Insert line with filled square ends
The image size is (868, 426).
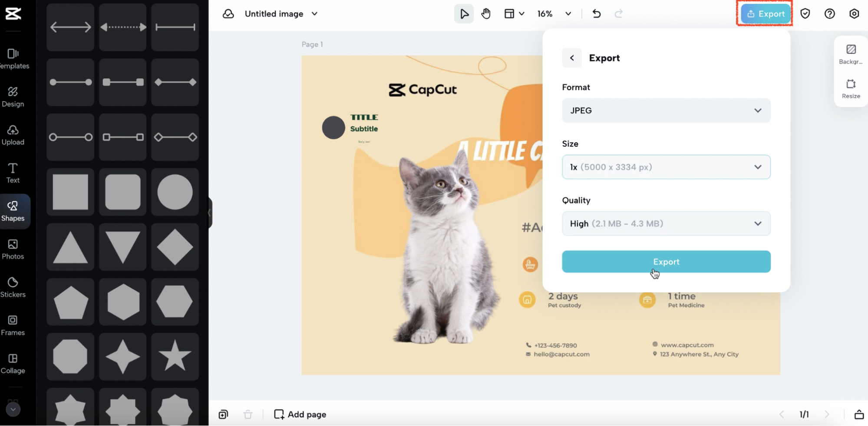[x=123, y=82]
